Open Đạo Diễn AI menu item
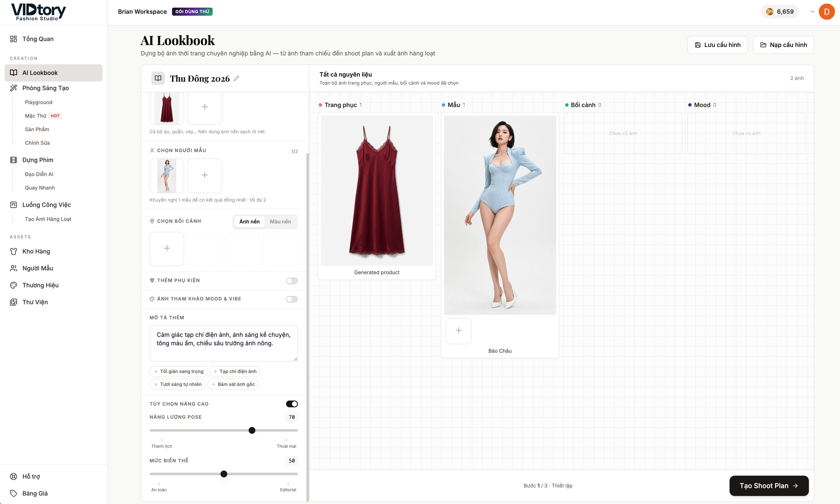Viewport: 840px width, 504px height. click(x=39, y=174)
